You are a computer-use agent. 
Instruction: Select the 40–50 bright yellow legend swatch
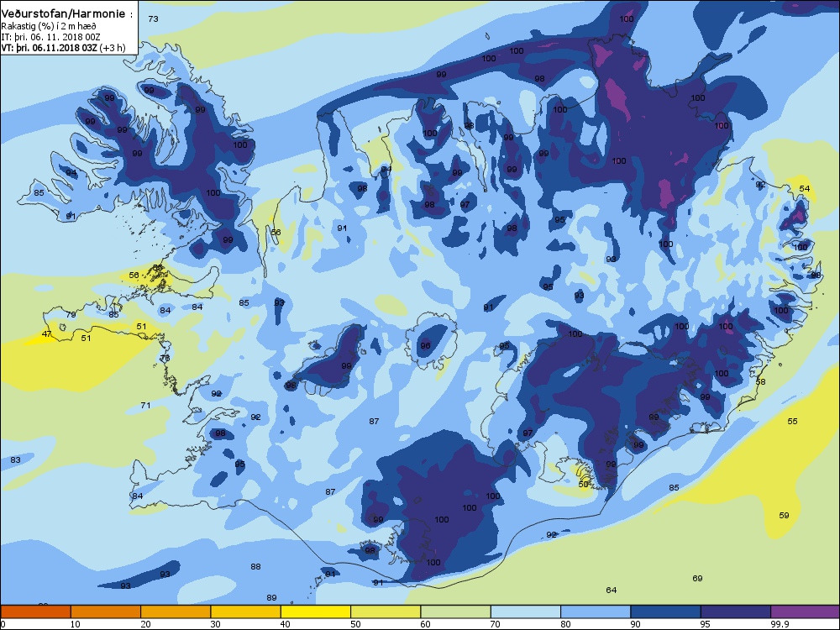click(x=316, y=612)
